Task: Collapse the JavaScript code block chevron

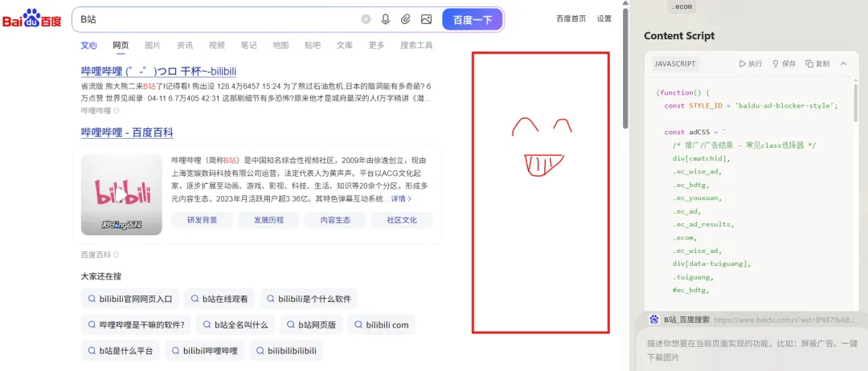Action: [x=843, y=63]
